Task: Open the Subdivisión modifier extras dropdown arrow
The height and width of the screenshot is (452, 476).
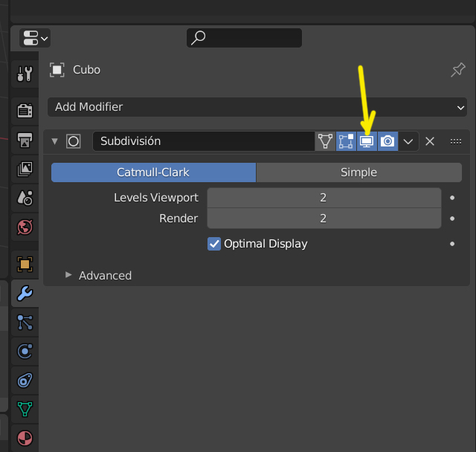Action: click(408, 141)
